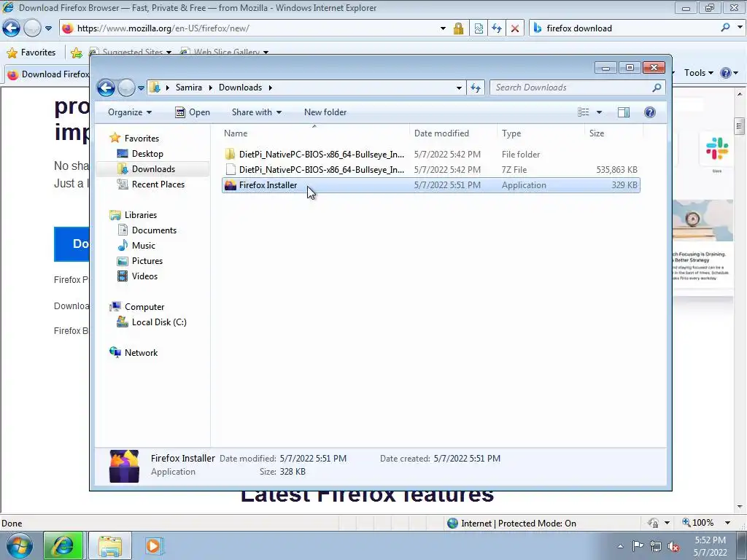Click Open in the Explorer toolbar

tap(193, 112)
